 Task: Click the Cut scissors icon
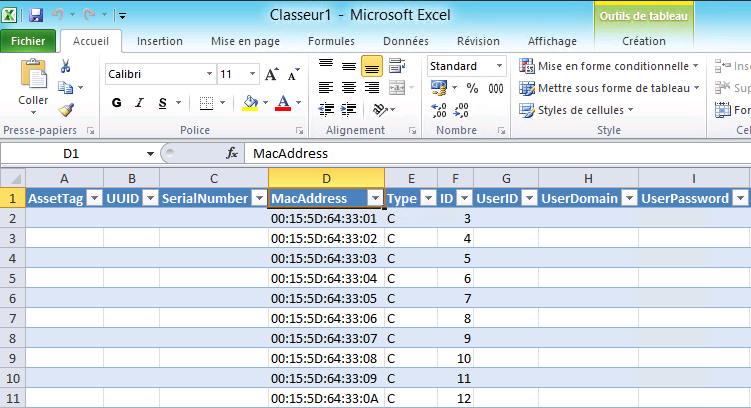pos(66,66)
